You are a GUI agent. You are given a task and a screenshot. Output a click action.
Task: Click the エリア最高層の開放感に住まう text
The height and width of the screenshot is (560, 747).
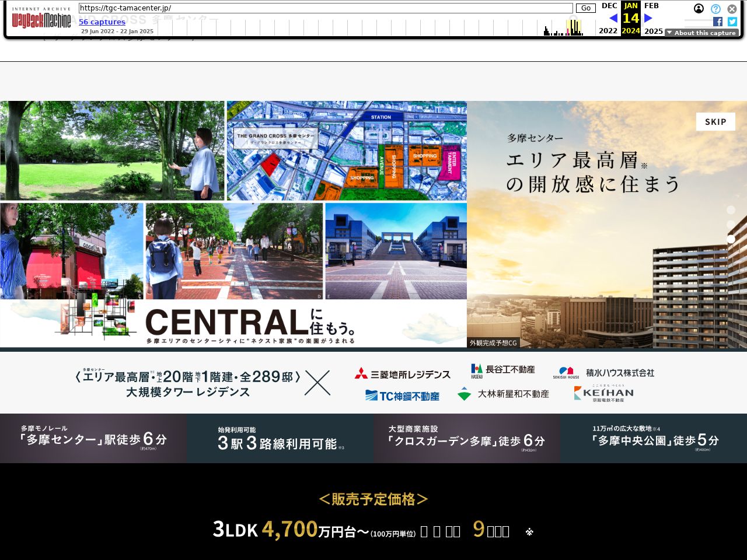593,172
